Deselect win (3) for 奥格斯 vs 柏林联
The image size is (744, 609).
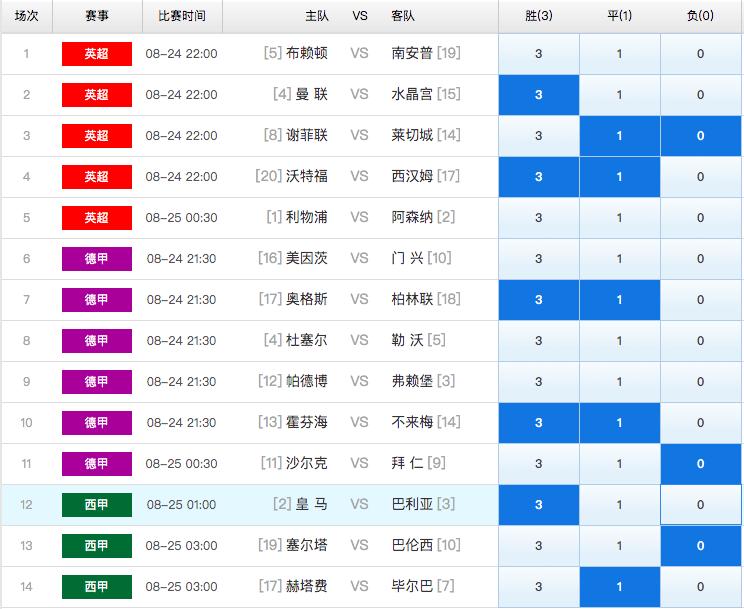539,300
